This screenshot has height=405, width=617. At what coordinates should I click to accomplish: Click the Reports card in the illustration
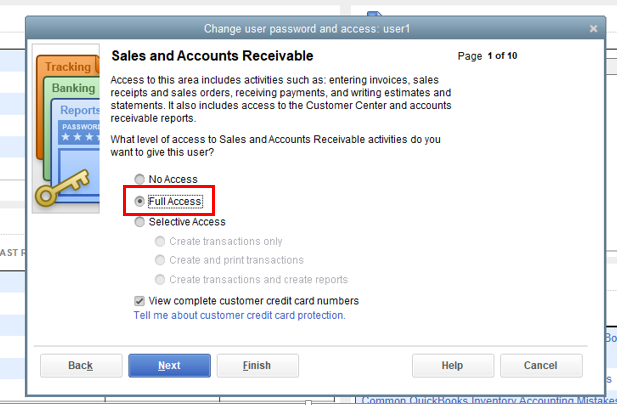[x=79, y=110]
